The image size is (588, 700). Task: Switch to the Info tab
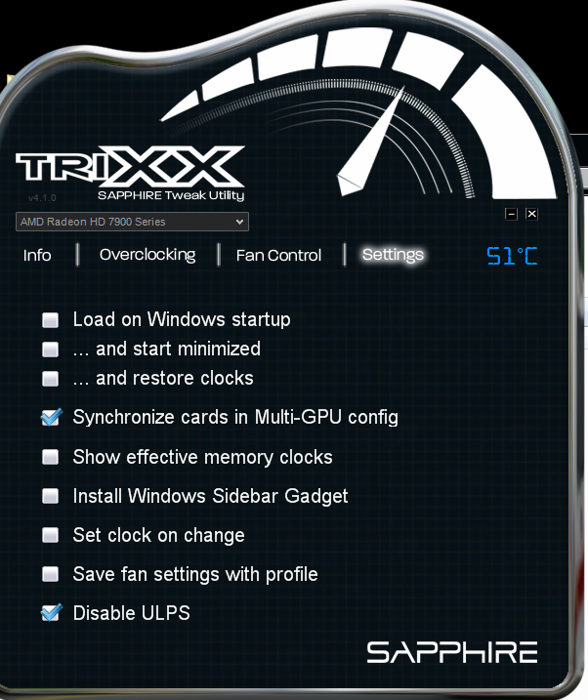click(x=37, y=256)
